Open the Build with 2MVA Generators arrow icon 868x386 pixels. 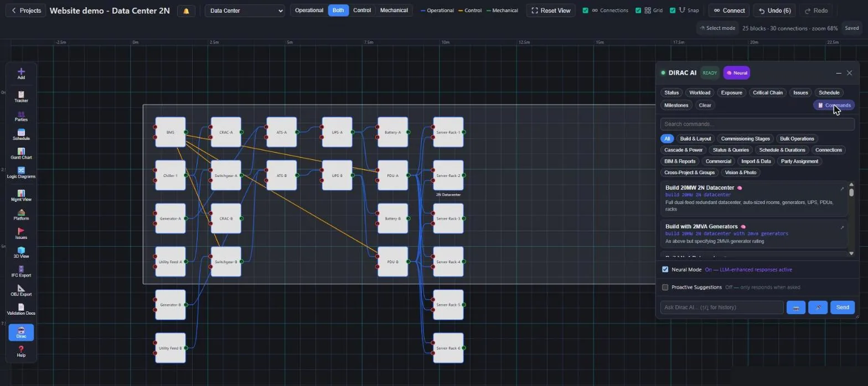tap(842, 227)
